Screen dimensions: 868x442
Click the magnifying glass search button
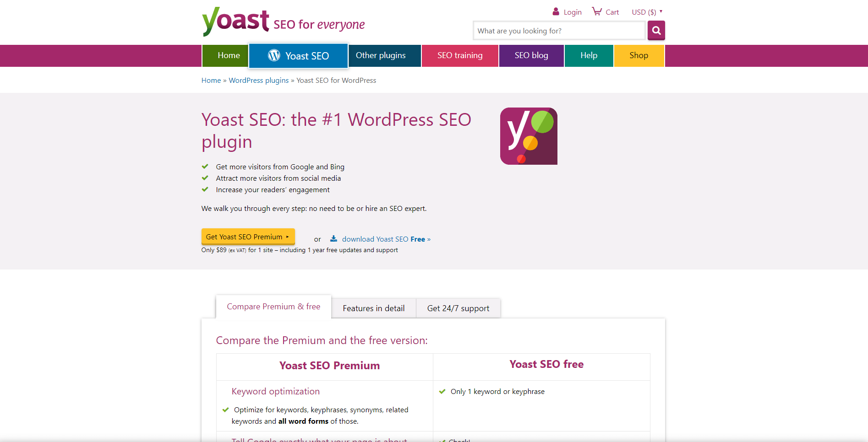656,31
